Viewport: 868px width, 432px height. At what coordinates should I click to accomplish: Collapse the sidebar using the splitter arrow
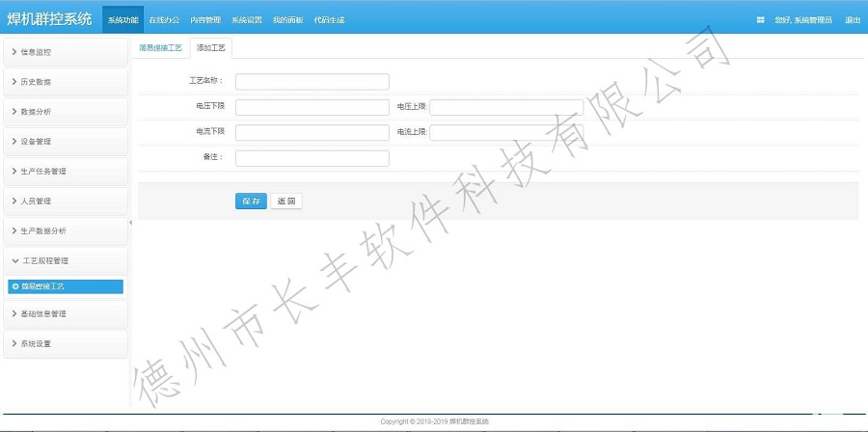[130, 223]
